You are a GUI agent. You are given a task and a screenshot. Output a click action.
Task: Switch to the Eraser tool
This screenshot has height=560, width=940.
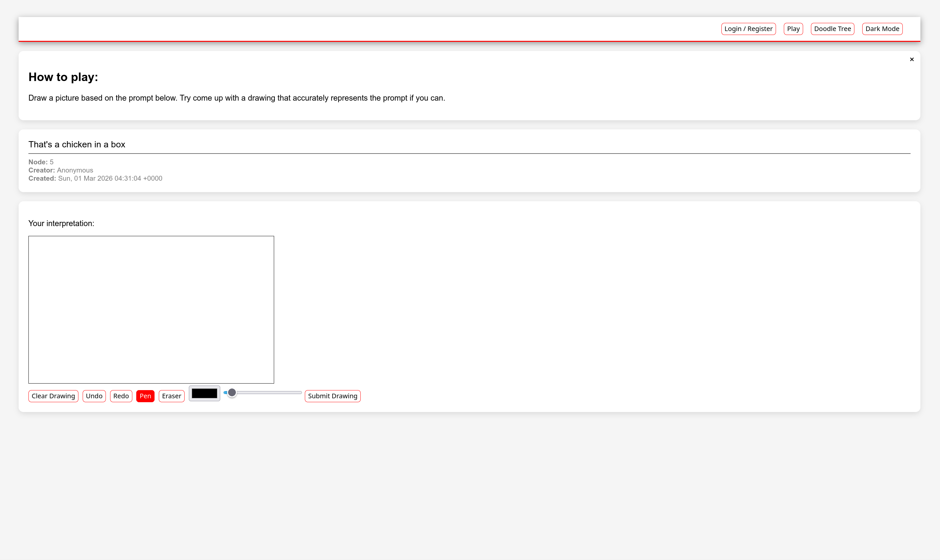(x=171, y=396)
